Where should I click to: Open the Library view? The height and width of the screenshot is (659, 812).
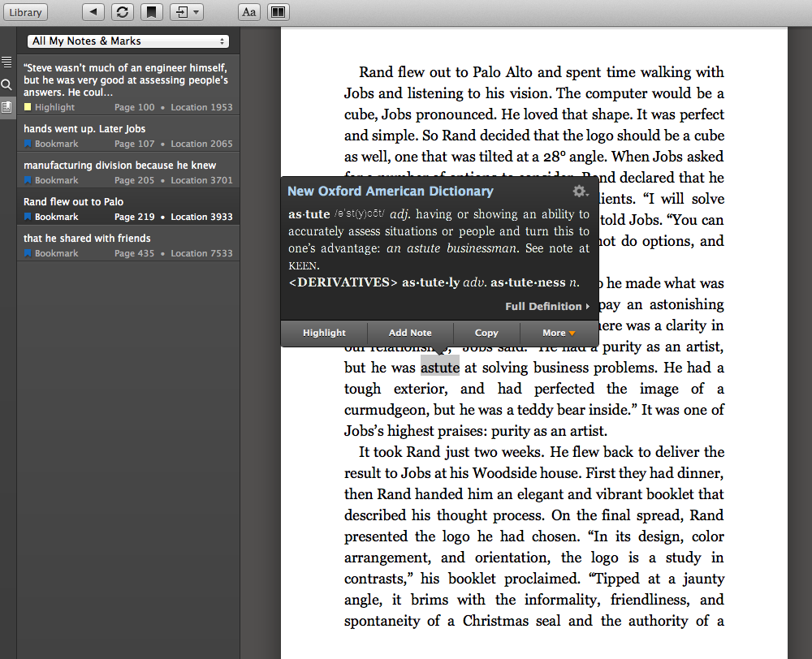click(x=26, y=12)
